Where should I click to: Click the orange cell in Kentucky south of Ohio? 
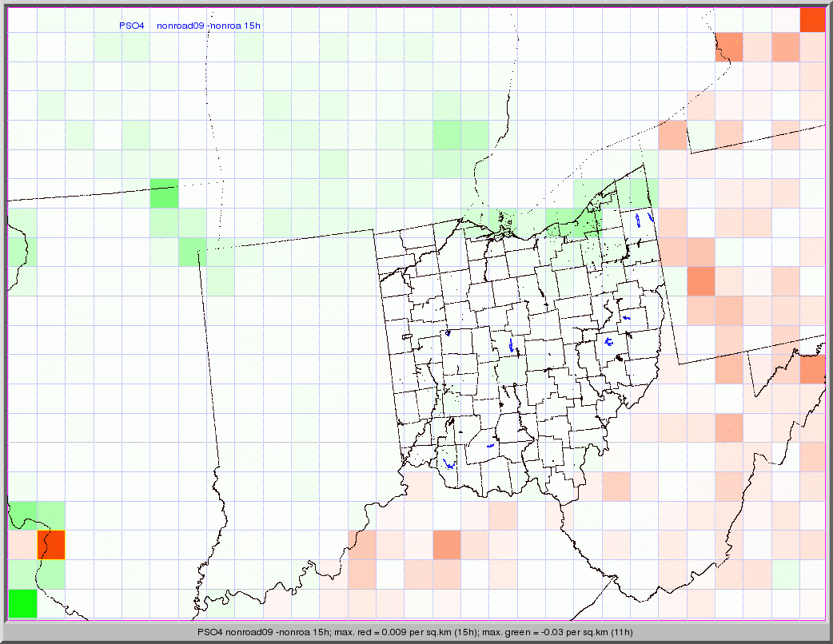click(447, 544)
